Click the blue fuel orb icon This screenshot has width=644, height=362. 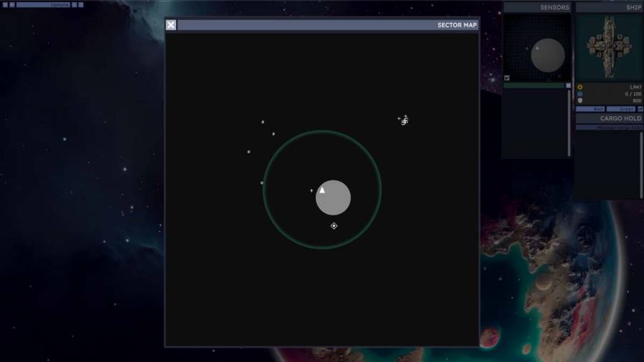(580, 94)
